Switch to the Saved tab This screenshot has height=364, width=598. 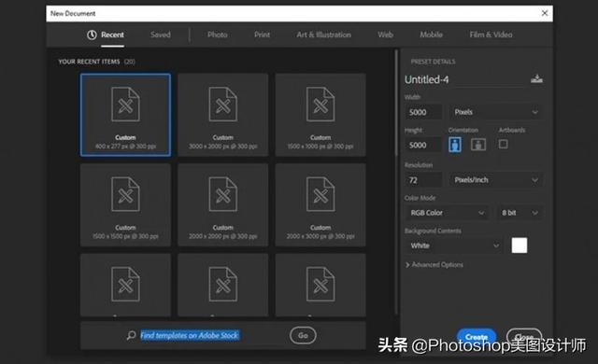point(161,35)
